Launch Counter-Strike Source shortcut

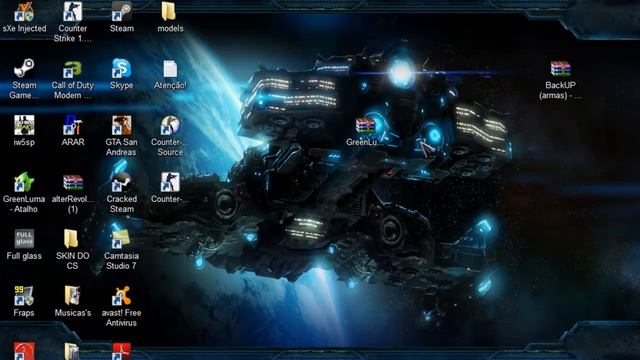170,125
